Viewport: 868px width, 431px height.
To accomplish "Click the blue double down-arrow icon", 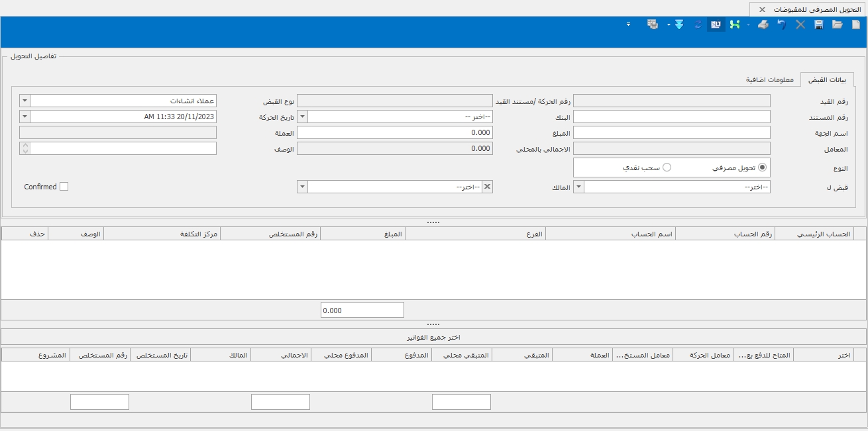I will (x=678, y=24).
